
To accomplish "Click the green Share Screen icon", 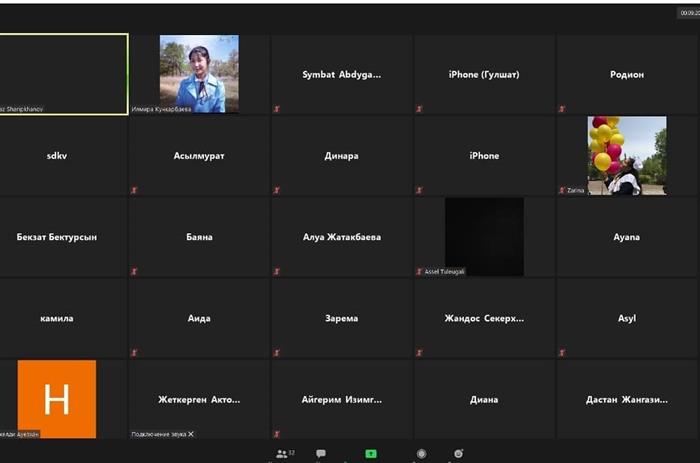I will 371,454.
